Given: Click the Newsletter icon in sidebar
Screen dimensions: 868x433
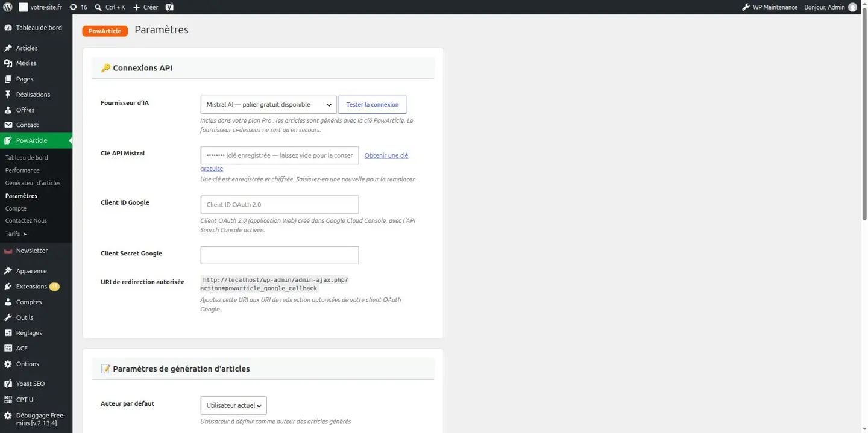Looking at the screenshot, I should point(8,251).
